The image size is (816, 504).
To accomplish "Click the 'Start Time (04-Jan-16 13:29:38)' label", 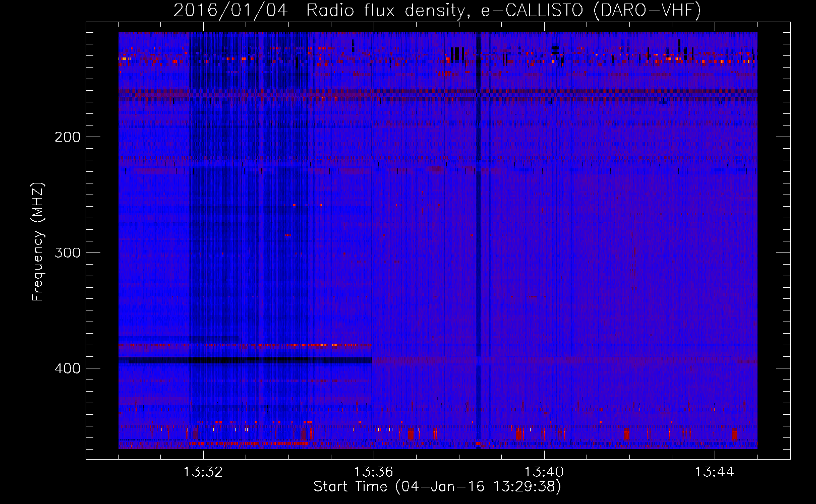I will pos(437,487).
